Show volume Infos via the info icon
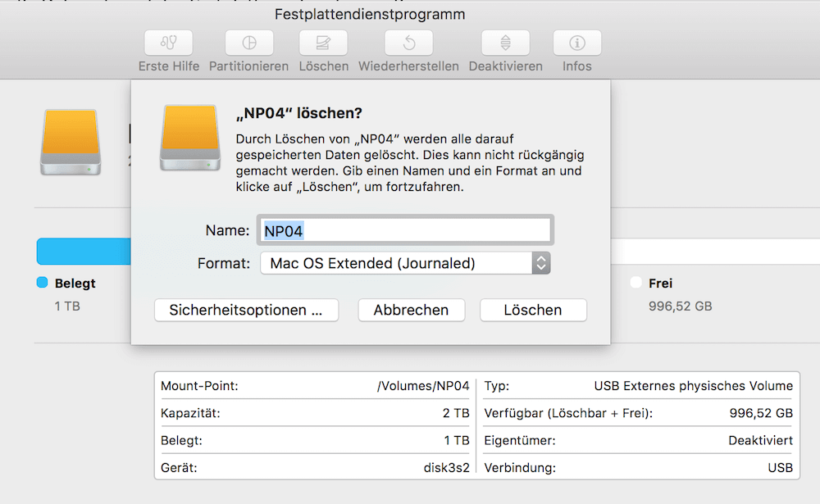This screenshot has height=504, width=820. (x=576, y=43)
